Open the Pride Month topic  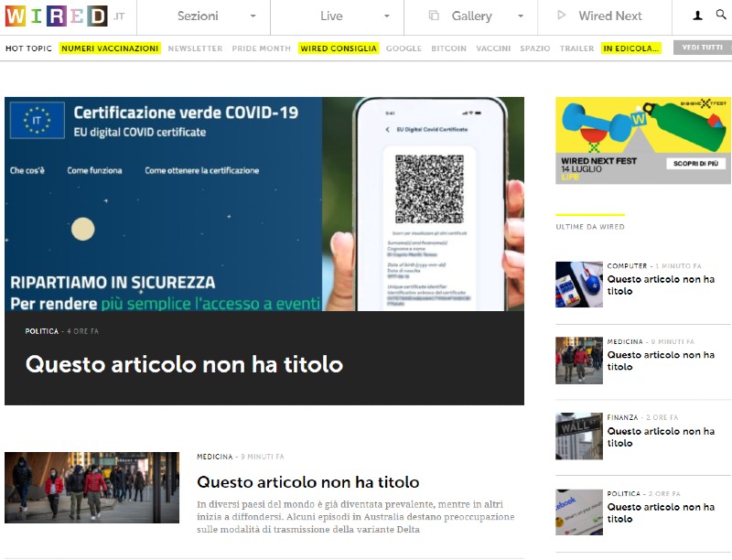[x=261, y=48]
